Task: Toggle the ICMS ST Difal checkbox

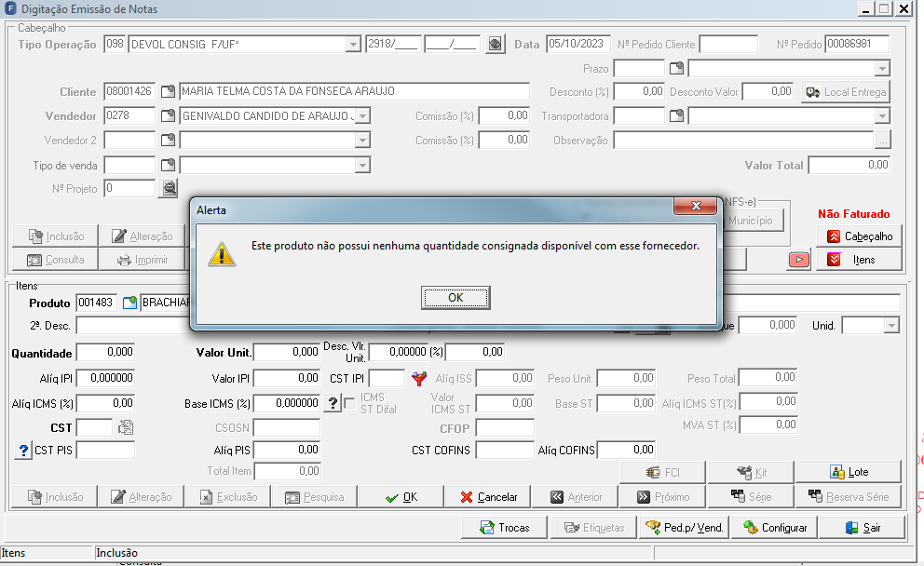Action: pos(349,403)
